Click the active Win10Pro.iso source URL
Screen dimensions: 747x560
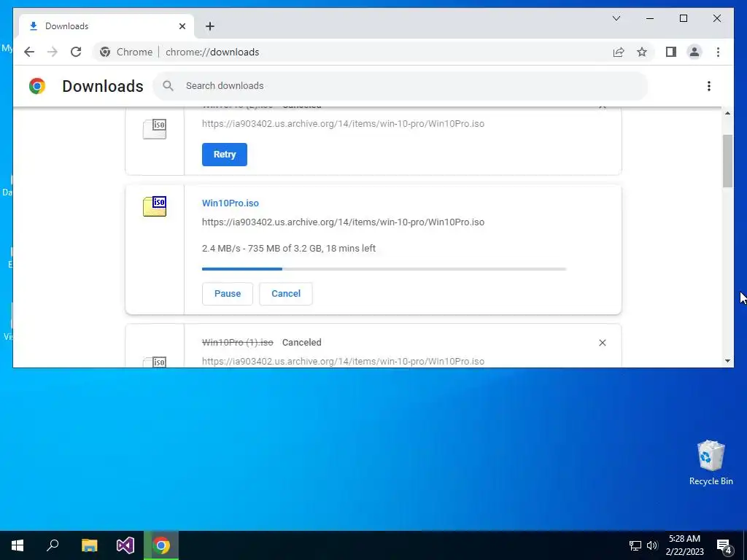click(x=343, y=222)
